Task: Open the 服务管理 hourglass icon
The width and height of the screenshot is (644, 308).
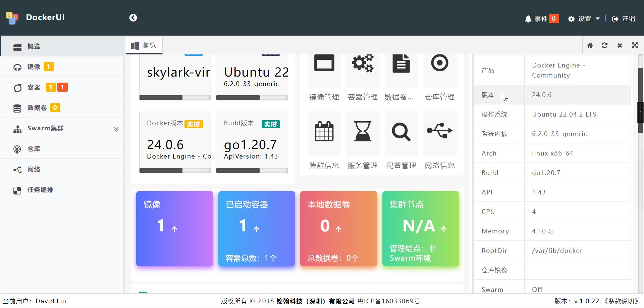Action: pyautogui.click(x=363, y=131)
